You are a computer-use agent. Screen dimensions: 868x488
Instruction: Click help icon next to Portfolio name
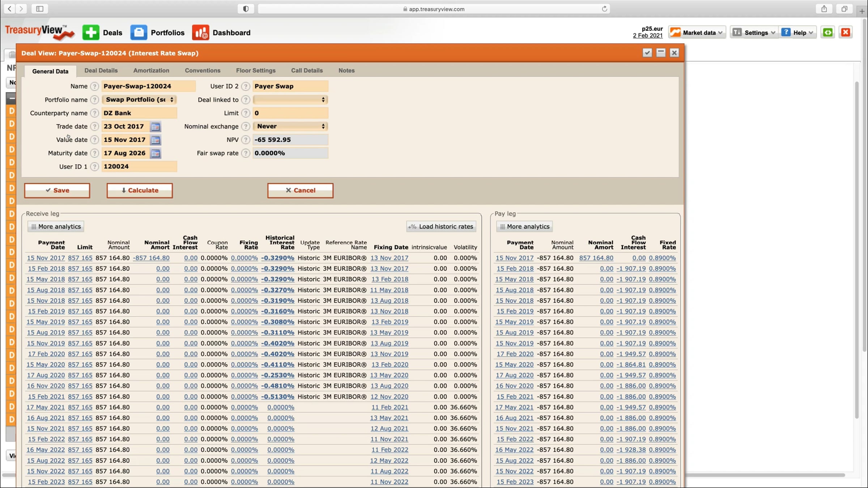(94, 100)
